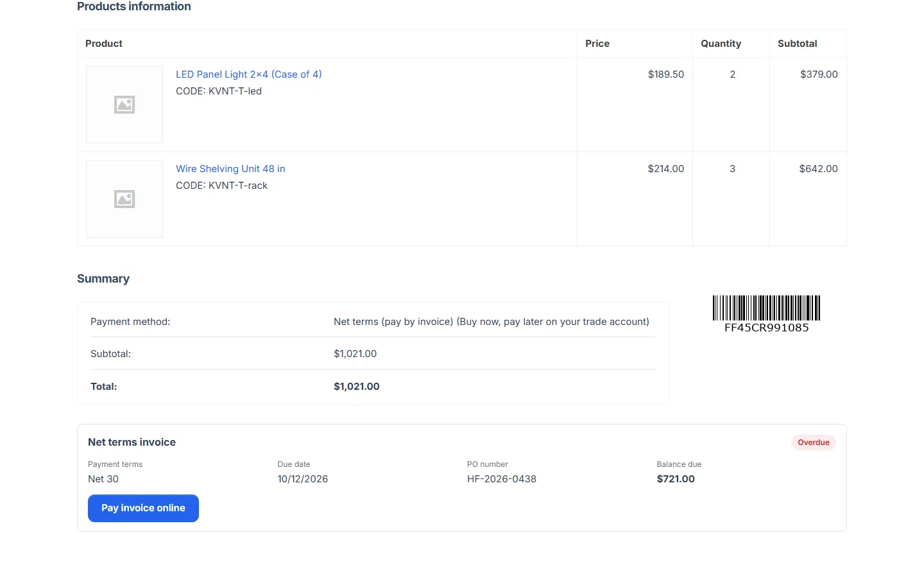Open LED Panel Light 2×4 product link

pyautogui.click(x=249, y=74)
